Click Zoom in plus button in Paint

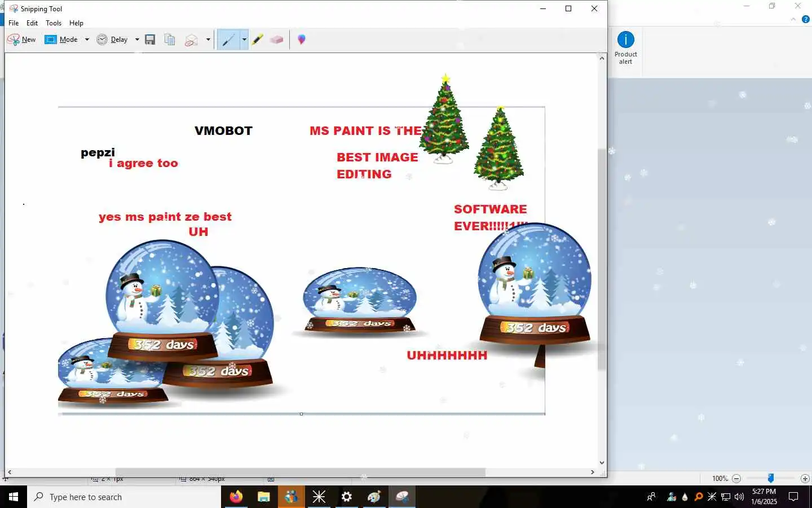tap(805, 479)
